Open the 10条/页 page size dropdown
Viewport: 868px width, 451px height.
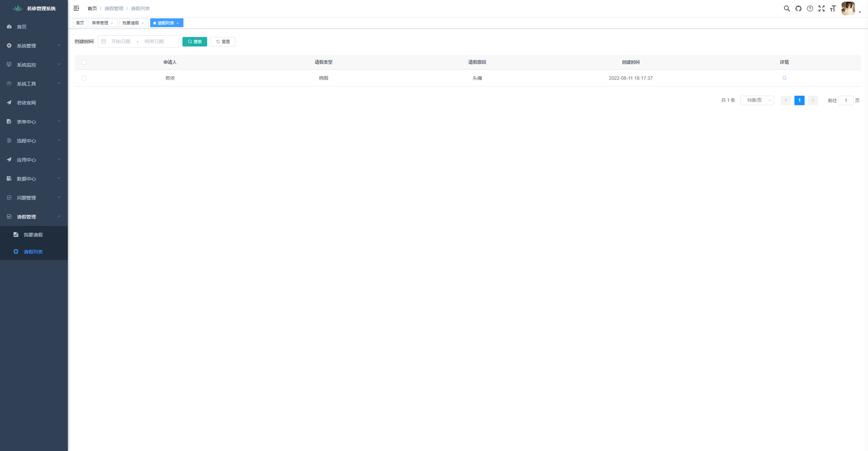click(757, 100)
